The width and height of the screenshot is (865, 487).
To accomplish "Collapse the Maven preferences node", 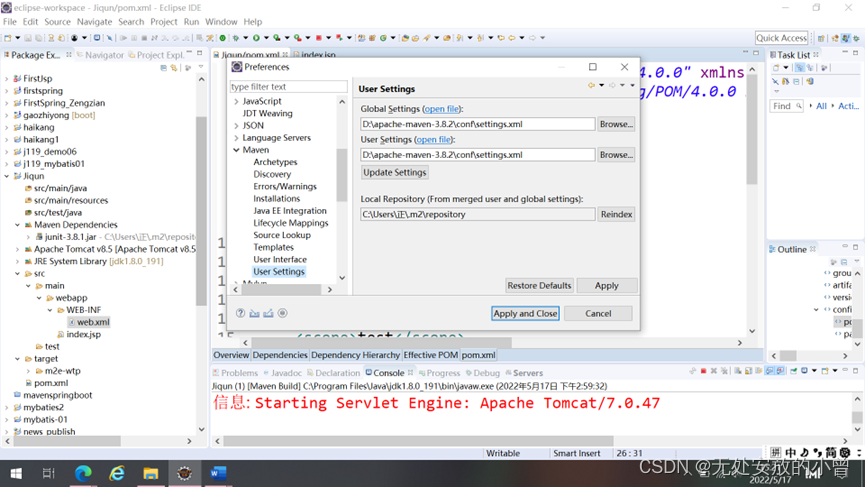I will click(236, 150).
